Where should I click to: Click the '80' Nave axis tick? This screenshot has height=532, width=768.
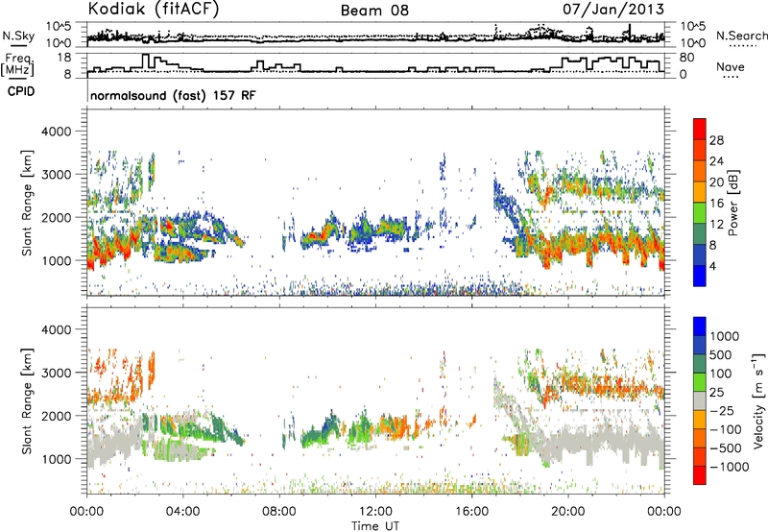686,58
